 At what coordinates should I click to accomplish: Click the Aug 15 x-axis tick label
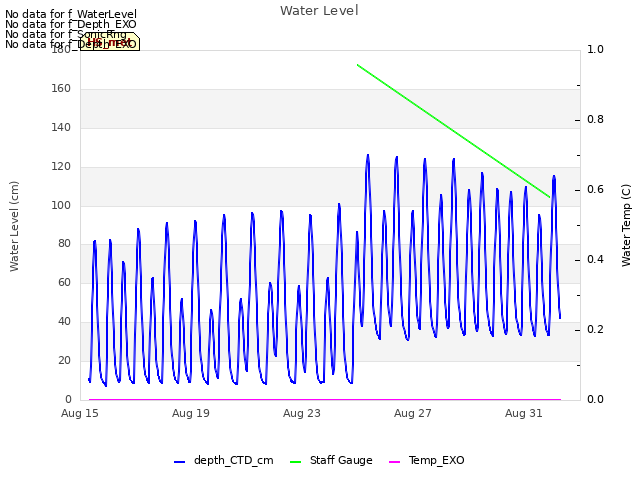point(80,413)
